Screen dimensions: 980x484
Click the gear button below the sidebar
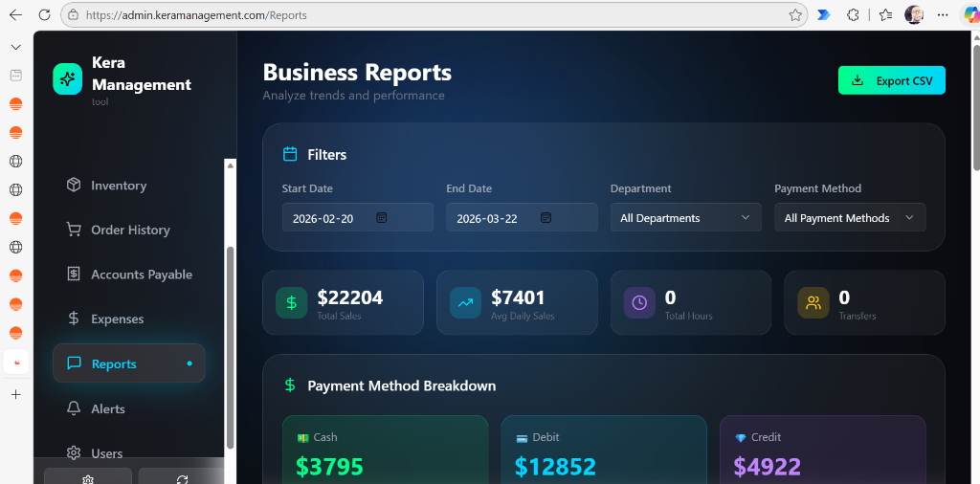88,478
